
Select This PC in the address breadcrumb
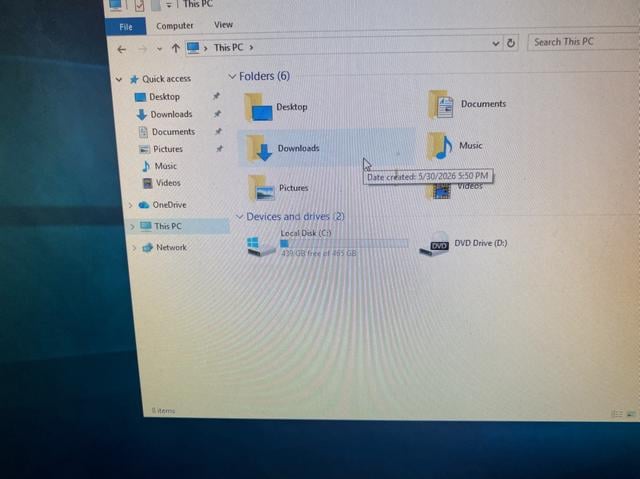[x=228, y=47]
